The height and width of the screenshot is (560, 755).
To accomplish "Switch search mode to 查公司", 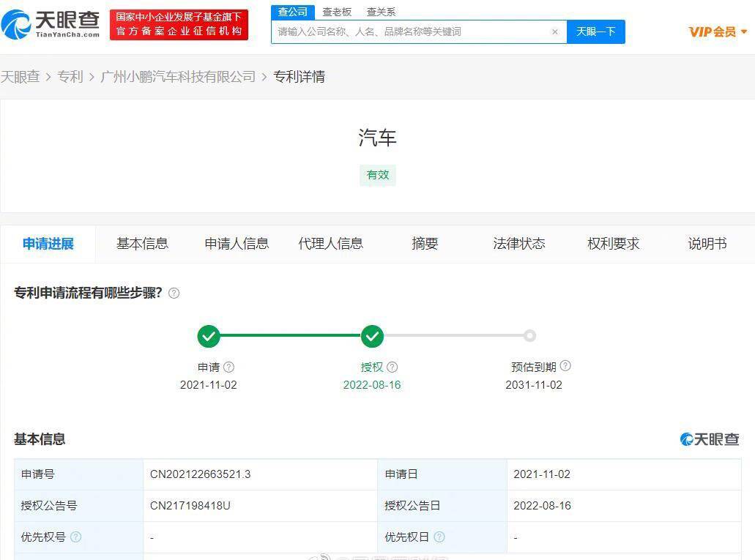I will [293, 12].
